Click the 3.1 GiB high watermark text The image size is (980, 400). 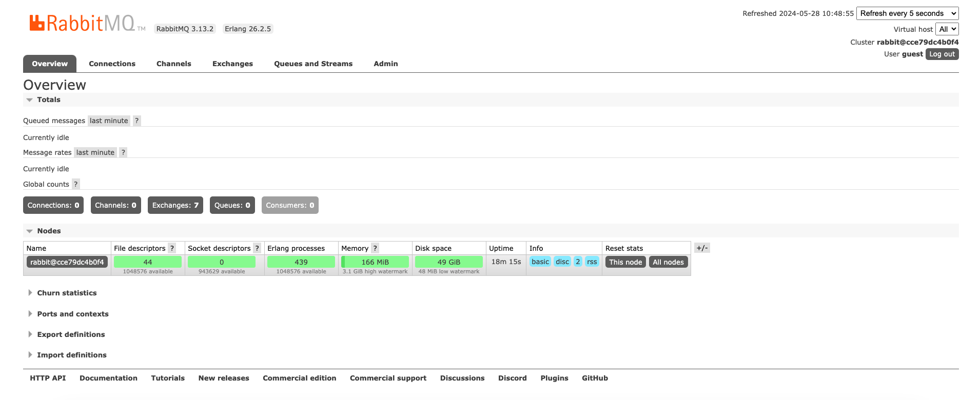(x=375, y=272)
